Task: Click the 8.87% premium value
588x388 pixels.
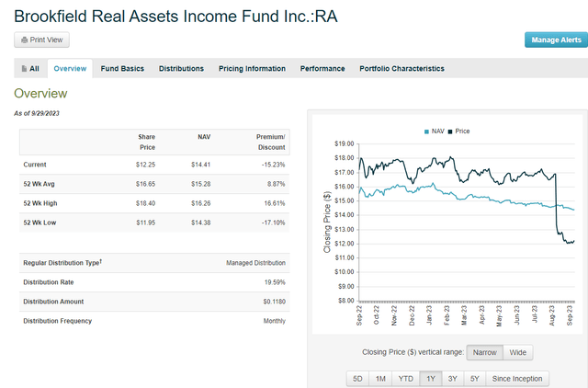Action: 276,184
